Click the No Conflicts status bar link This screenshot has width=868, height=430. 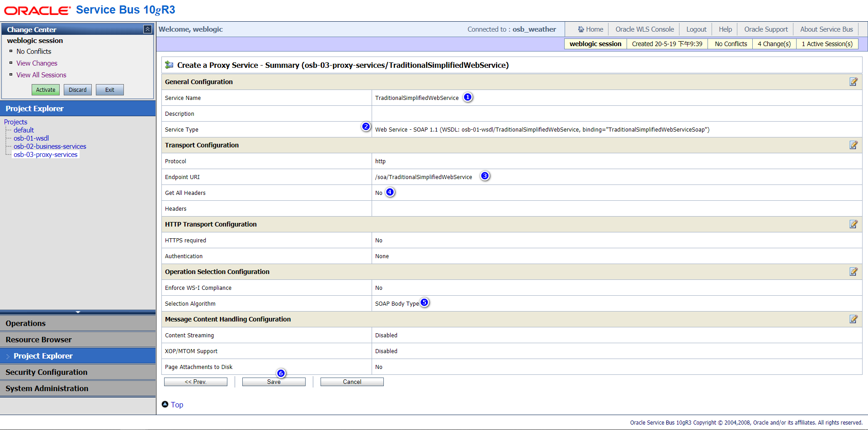731,44
